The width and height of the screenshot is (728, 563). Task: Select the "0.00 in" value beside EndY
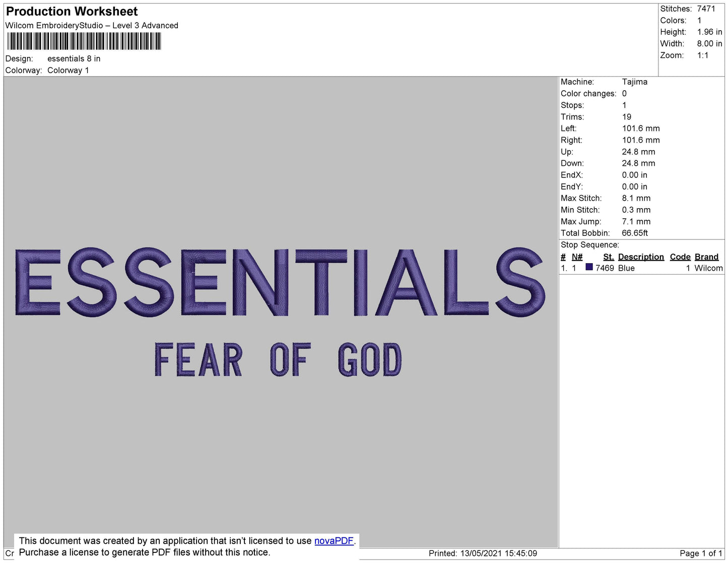pyautogui.click(x=635, y=186)
